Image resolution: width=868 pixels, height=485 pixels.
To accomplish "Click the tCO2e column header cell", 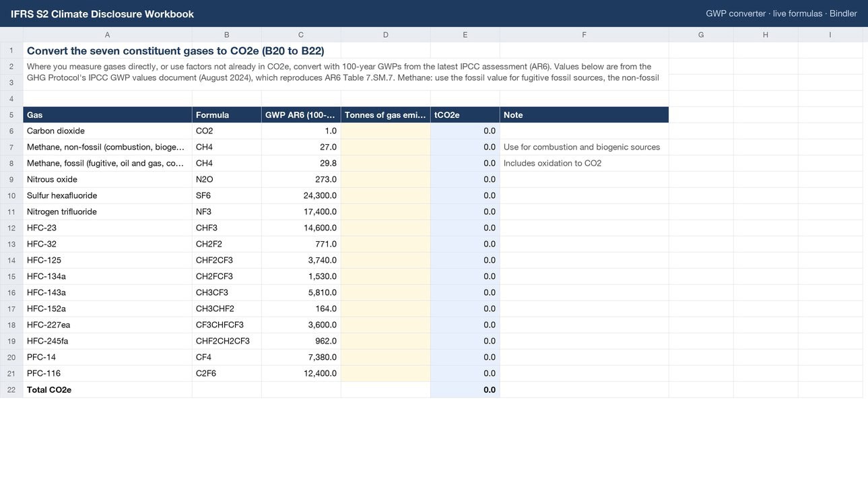I will coord(465,115).
